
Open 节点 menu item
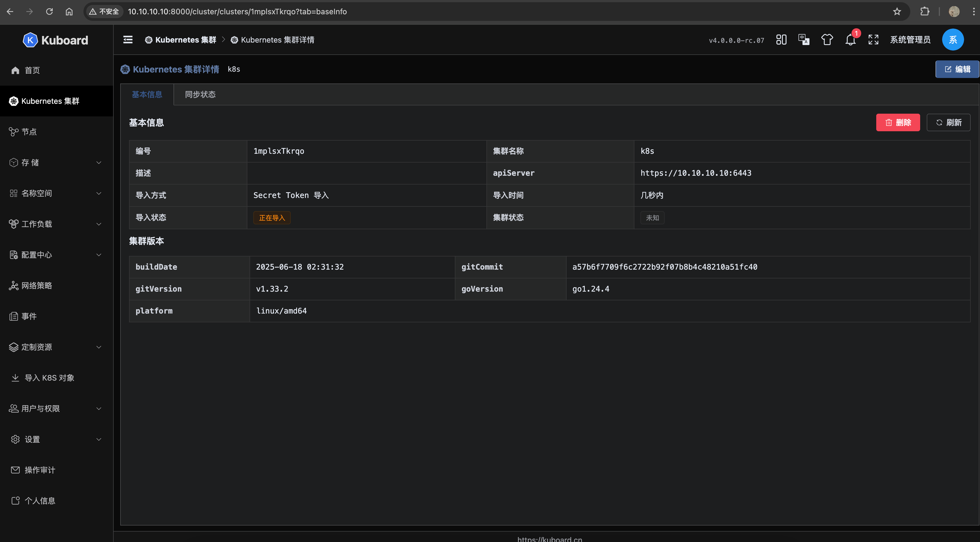point(56,132)
